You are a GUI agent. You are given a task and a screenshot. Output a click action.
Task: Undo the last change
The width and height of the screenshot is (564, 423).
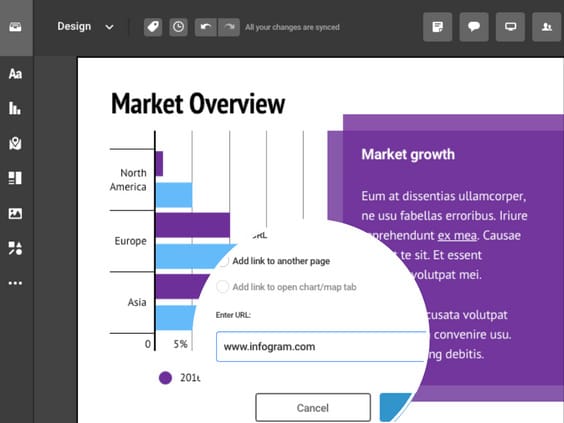(206, 27)
